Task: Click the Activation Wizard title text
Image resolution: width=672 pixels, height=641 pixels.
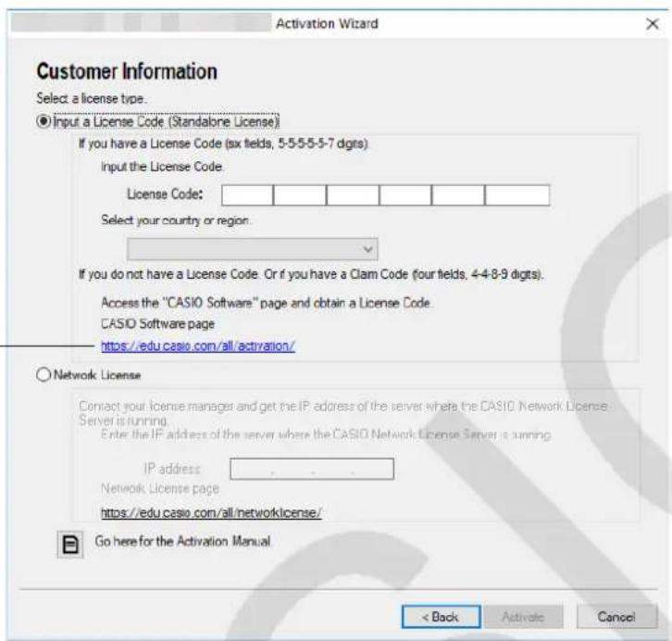Action: 327,23
